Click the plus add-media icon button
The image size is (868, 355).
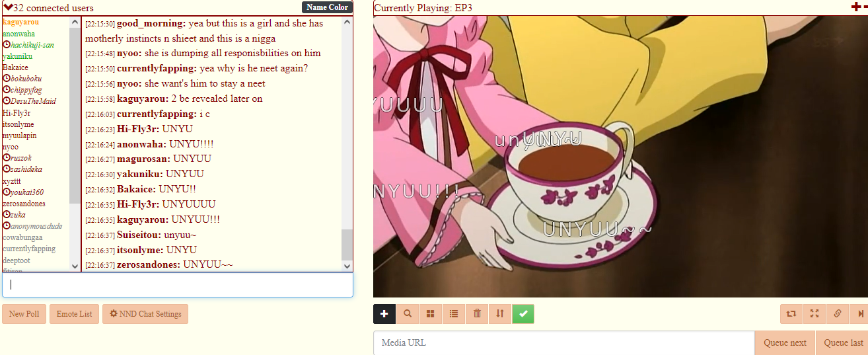[x=384, y=314]
